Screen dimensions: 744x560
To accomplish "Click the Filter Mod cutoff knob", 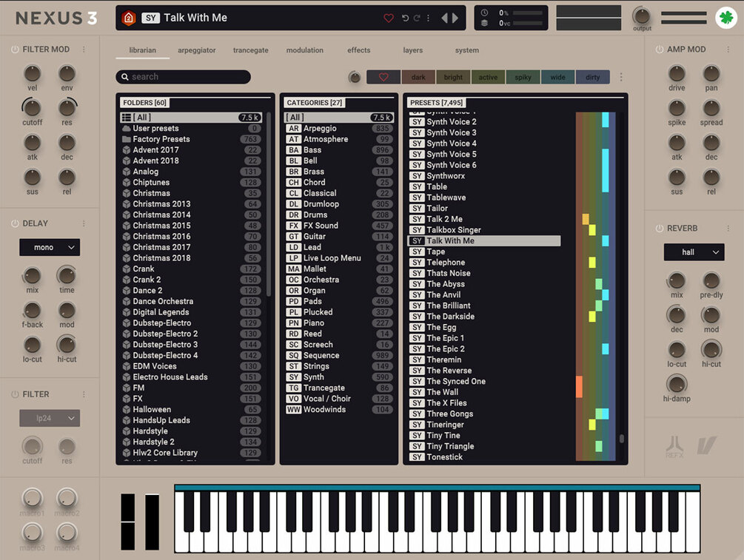I will pos(33,108).
